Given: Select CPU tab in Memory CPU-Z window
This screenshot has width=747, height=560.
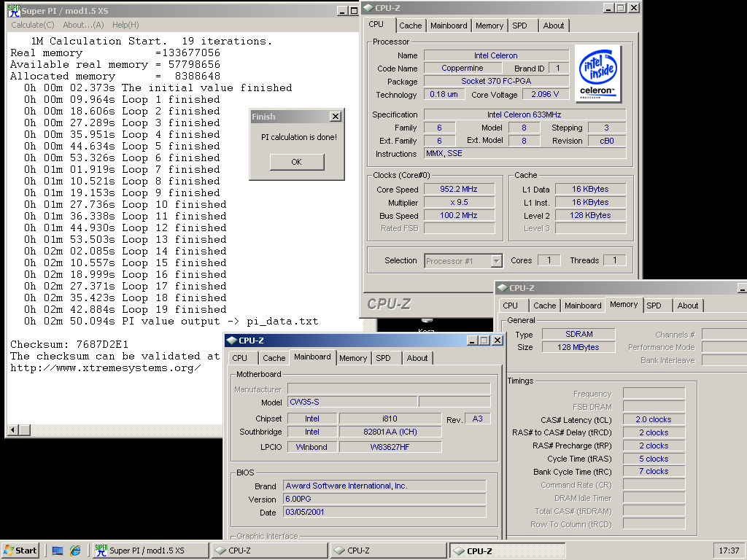Looking at the screenshot, I should click(510, 306).
